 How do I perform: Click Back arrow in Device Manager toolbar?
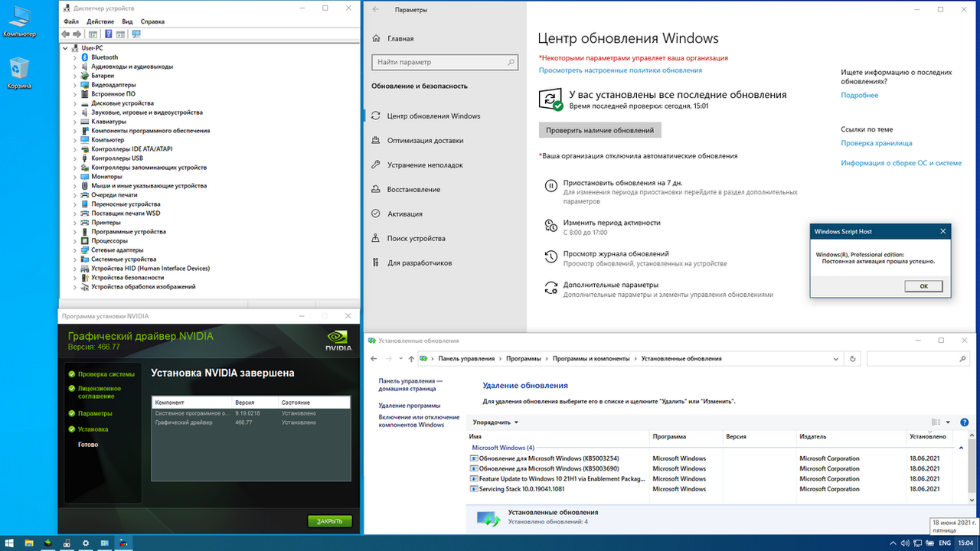(x=66, y=34)
